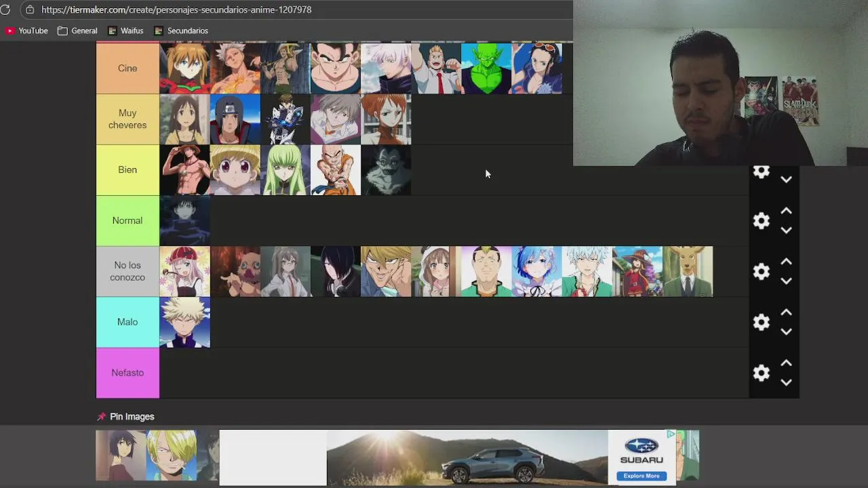Open the Waifus bookmark
The height and width of the screenshot is (488, 868).
[125, 30]
